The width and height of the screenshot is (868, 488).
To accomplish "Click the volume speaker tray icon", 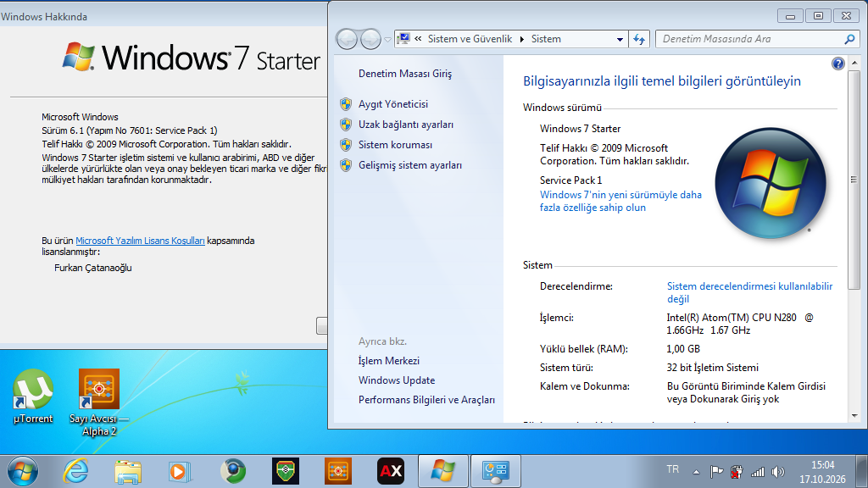I will tap(778, 471).
